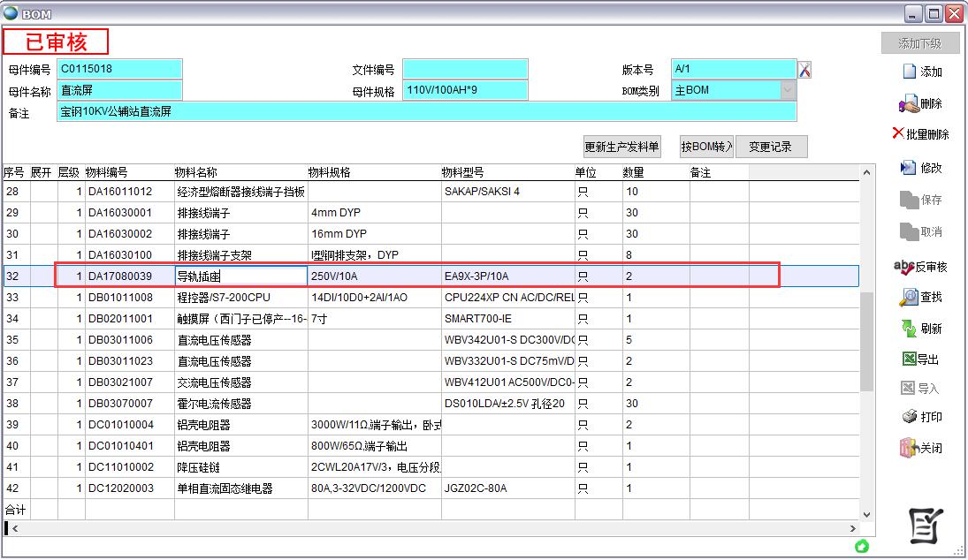The width and height of the screenshot is (968, 560).
Task: Click the red X 批量删除 icon
Action: tap(898, 133)
